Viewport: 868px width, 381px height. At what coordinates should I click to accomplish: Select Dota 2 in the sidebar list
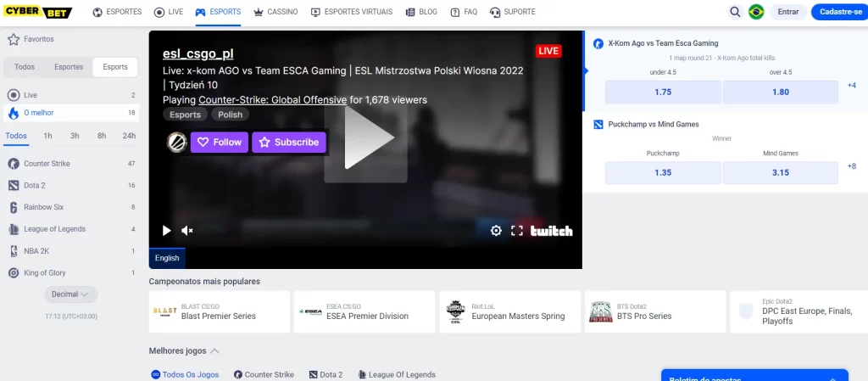click(71, 186)
